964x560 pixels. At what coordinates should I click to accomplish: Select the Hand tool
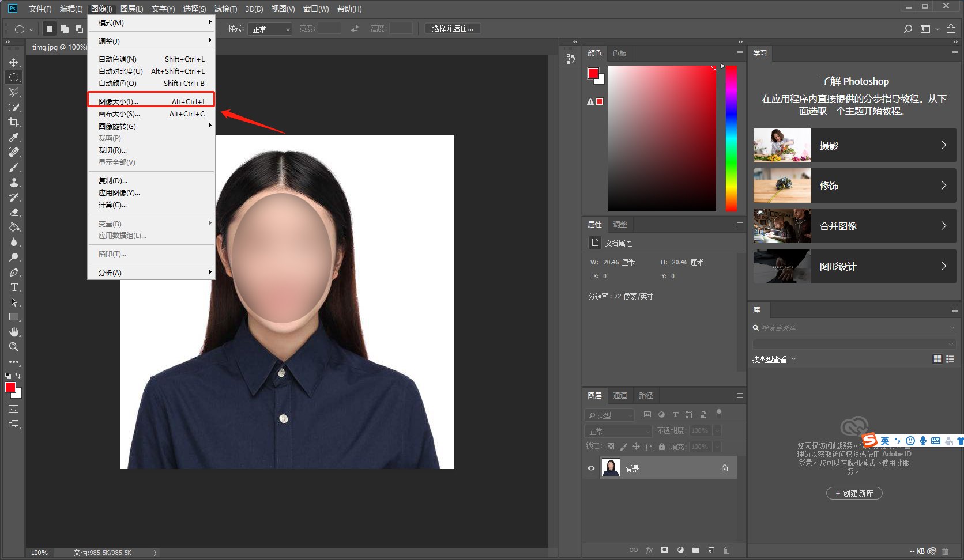[x=14, y=332]
